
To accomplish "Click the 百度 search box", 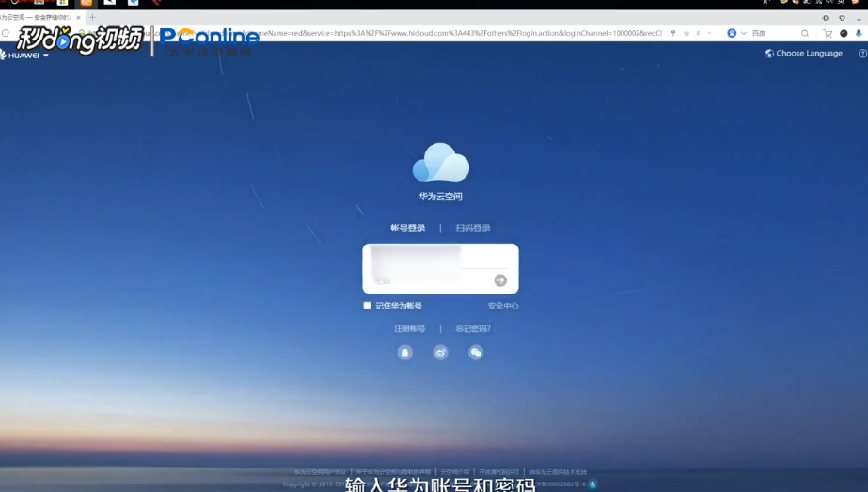I will click(x=775, y=33).
